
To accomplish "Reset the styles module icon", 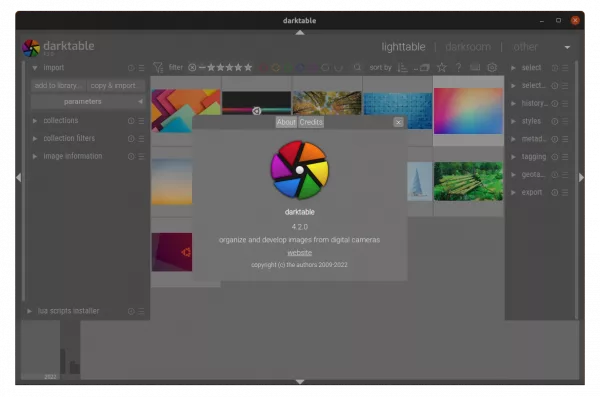I will pyautogui.click(x=554, y=121).
